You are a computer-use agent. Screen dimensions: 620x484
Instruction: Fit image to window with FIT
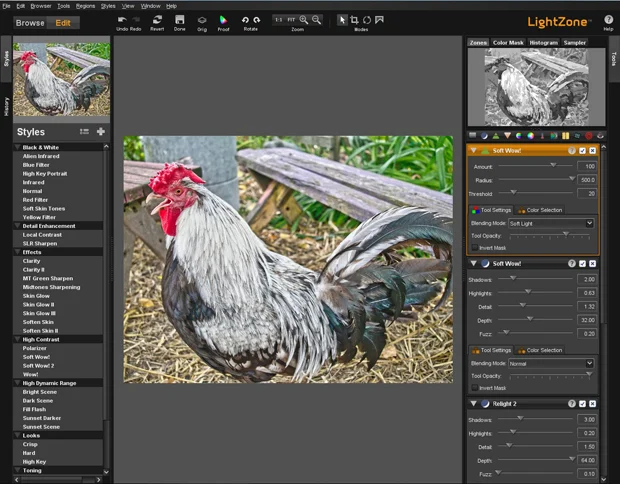(x=291, y=19)
